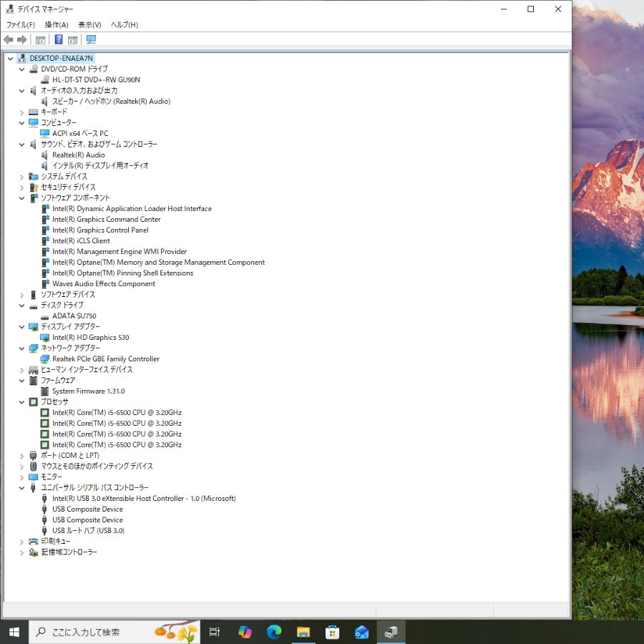Expand the モニター category
This screenshot has height=644, width=644.
[x=21, y=477]
